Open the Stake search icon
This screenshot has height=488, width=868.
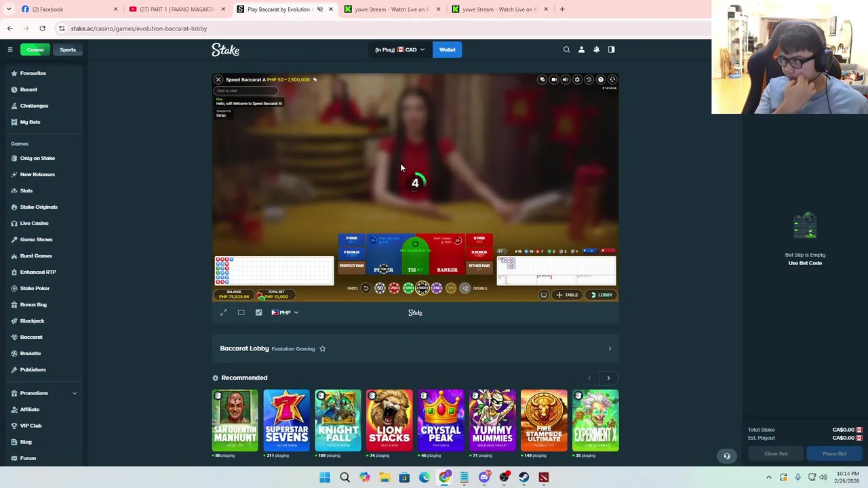[566, 49]
